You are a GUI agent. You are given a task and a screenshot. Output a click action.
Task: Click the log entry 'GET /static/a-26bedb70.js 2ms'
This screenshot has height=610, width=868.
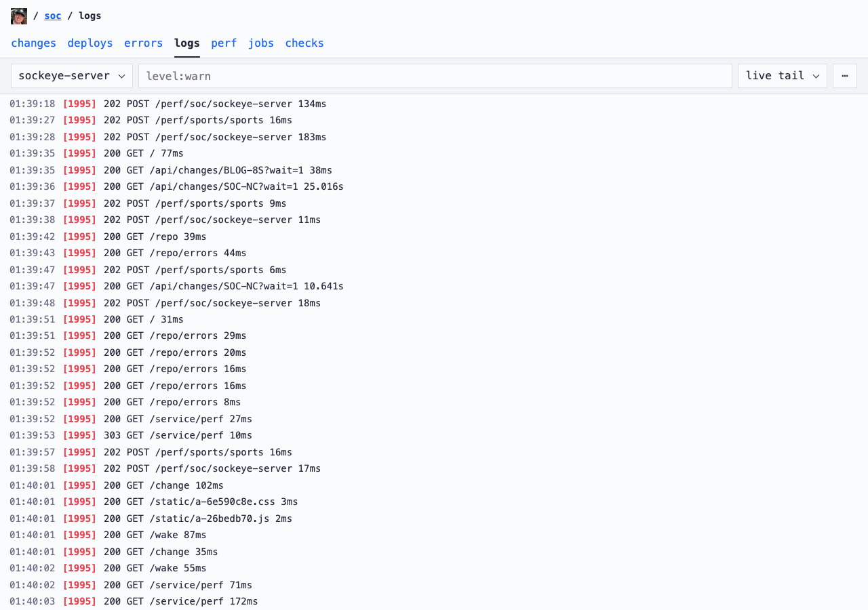[434, 518]
